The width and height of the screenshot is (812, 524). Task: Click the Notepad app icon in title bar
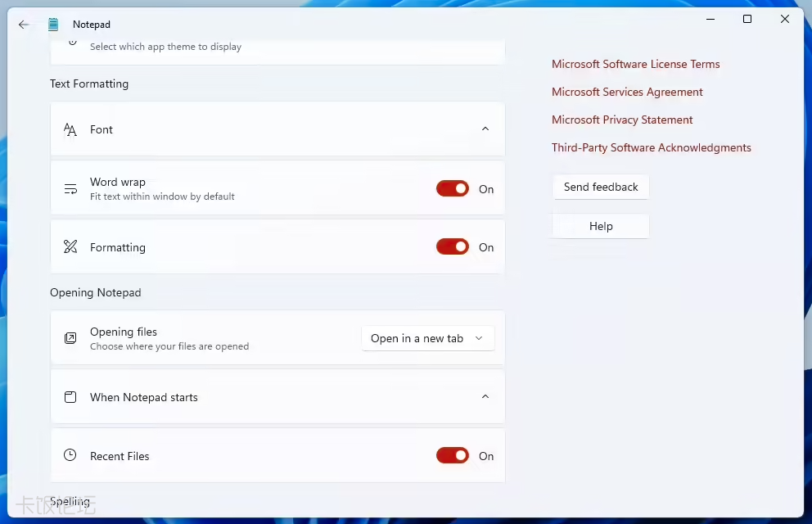pos(53,25)
